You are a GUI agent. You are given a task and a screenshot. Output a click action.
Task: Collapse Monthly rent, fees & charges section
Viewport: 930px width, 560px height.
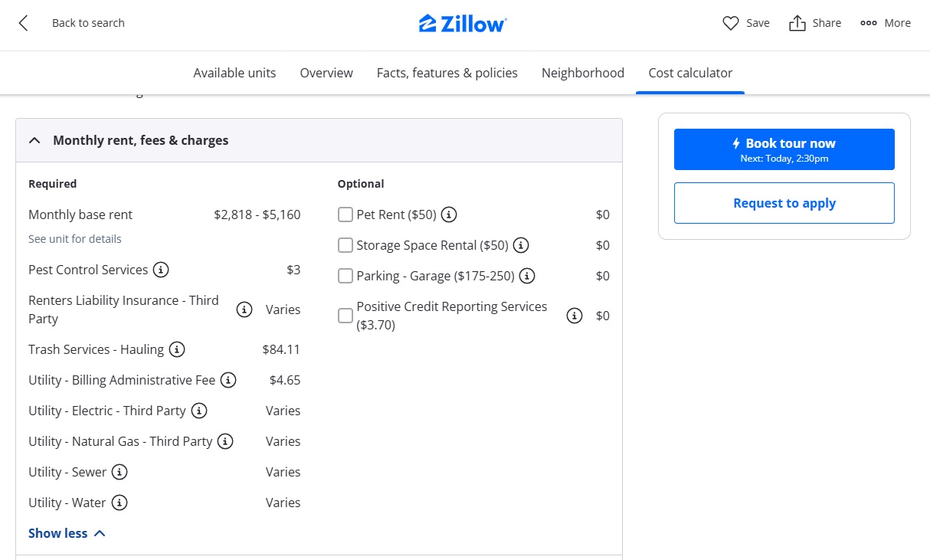click(34, 140)
